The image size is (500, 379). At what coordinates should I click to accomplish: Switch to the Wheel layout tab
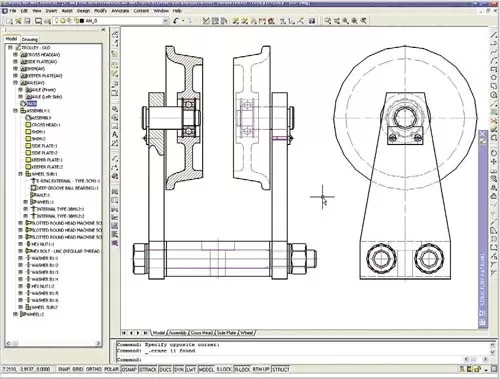point(247,333)
